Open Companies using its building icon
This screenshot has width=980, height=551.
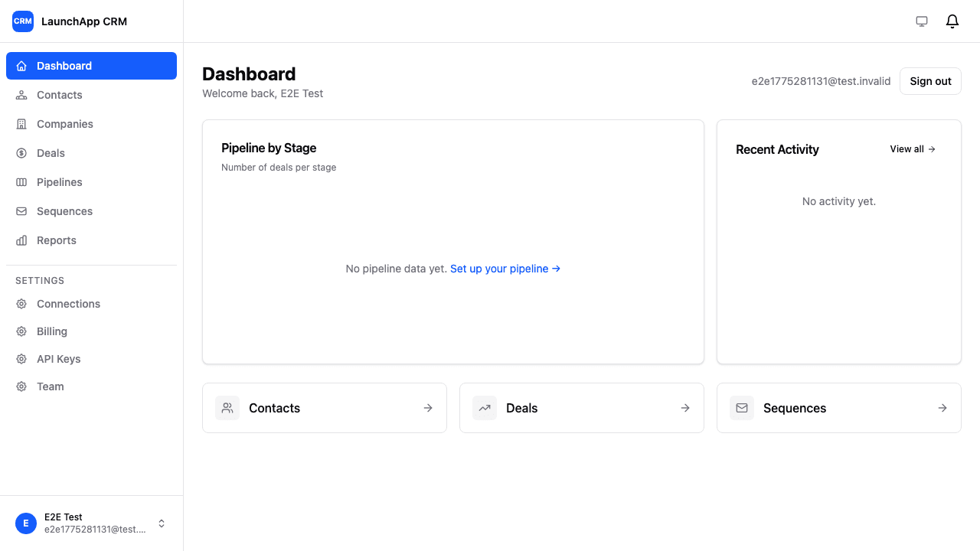coord(21,124)
